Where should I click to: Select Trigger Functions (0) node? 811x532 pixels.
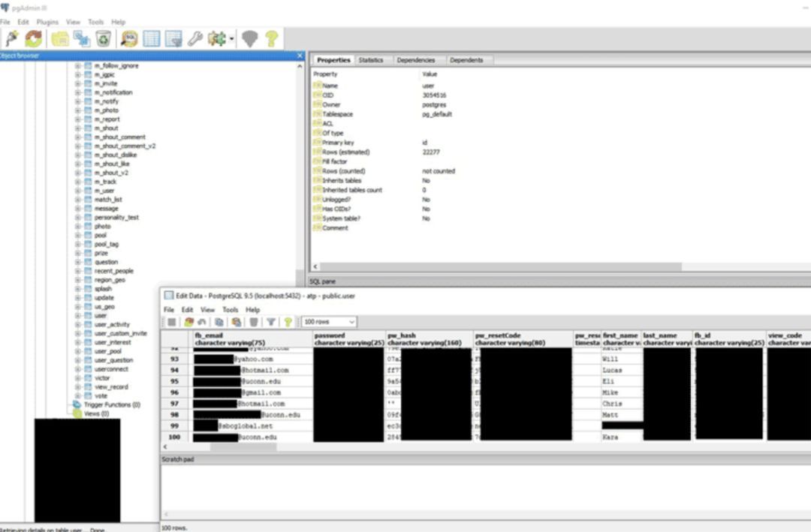[112, 405]
